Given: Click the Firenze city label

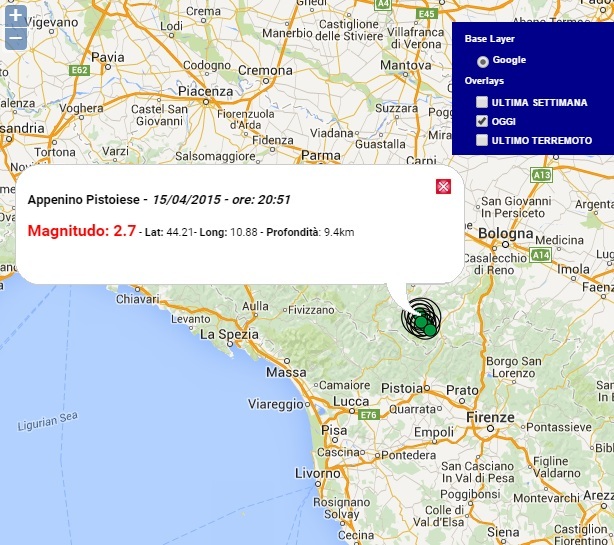Looking at the screenshot, I should click(490, 418).
